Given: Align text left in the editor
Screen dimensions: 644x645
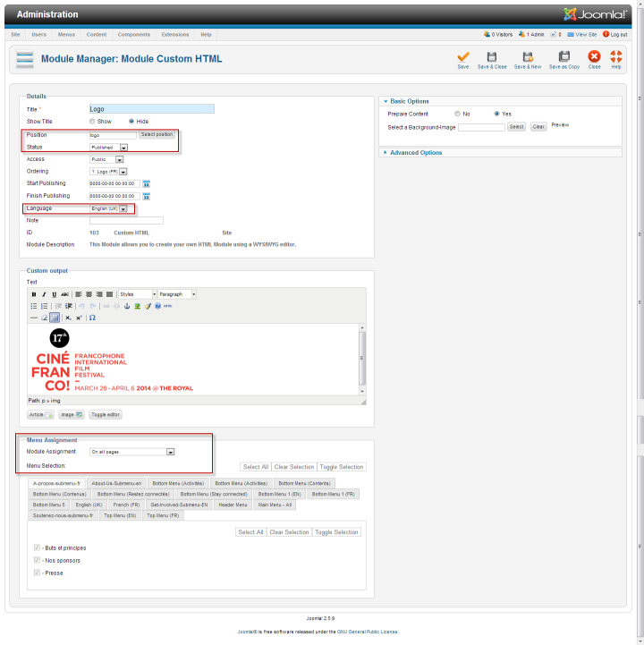Looking at the screenshot, I should [x=79, y=294].
